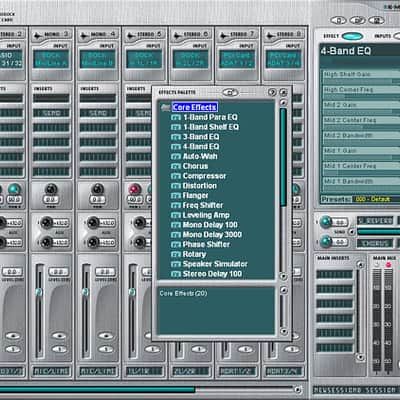The width and height of the screenshot is (400, 400).
Task: Click the first empty Main Inserts slot
Action: point(334,274)
